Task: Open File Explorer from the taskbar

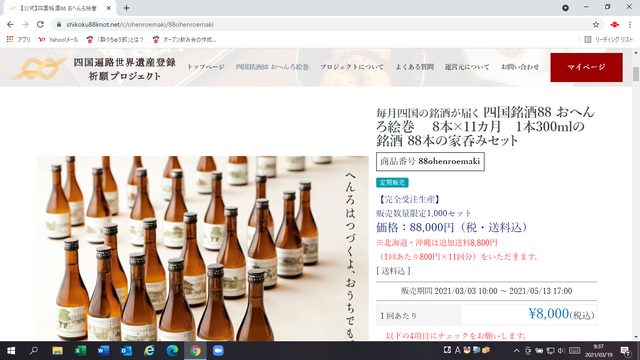Action: (57, 351)
